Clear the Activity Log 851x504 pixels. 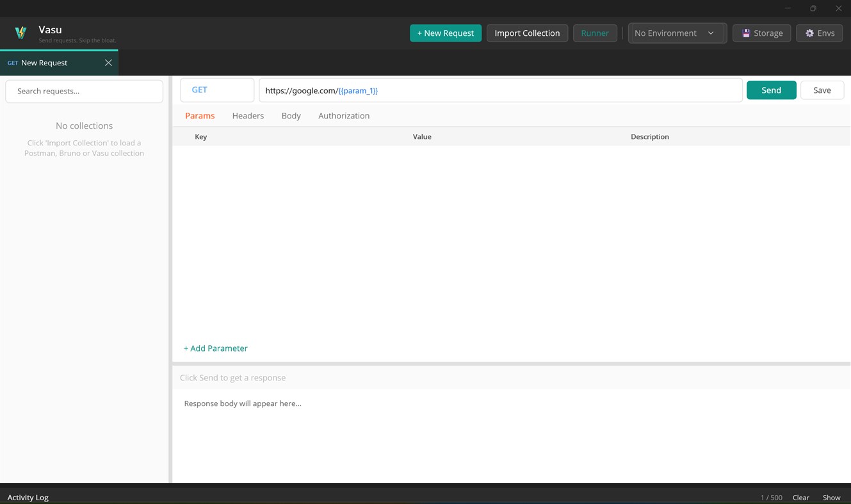[x=801, y=498]
